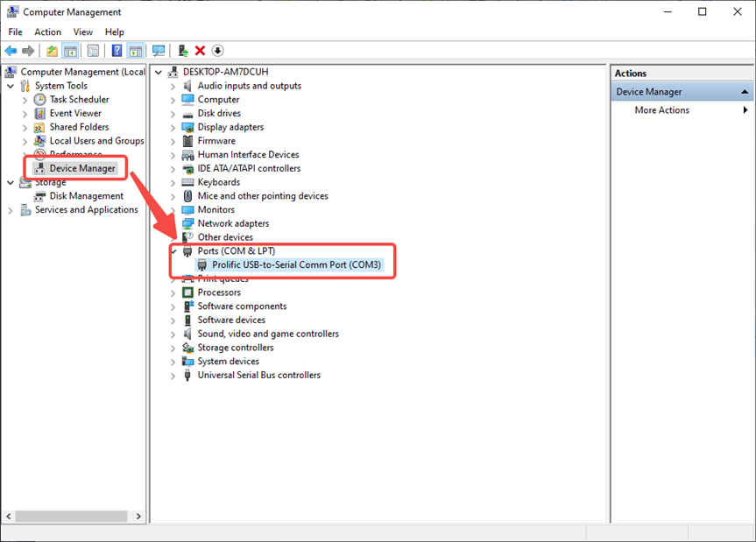Click Scan for hardware changes monitor icon
Image resolution: width=756 pixels, height=542 pixels.
(x=159, y=51)
